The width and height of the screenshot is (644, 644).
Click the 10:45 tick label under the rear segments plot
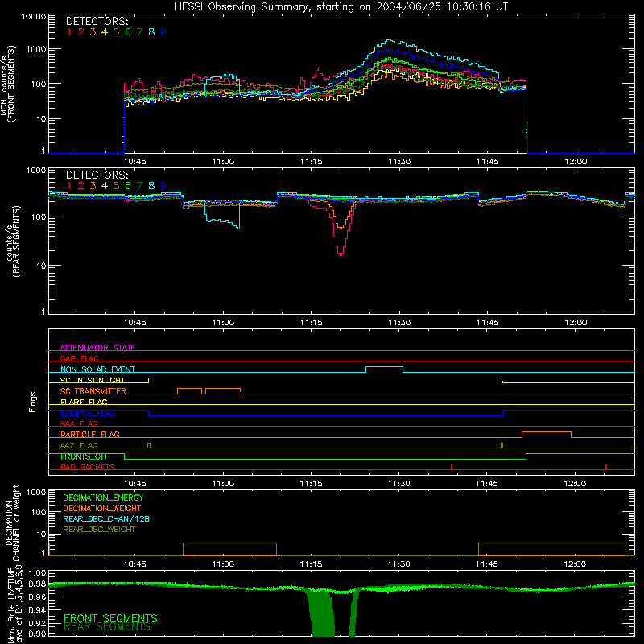pos(134,323)
